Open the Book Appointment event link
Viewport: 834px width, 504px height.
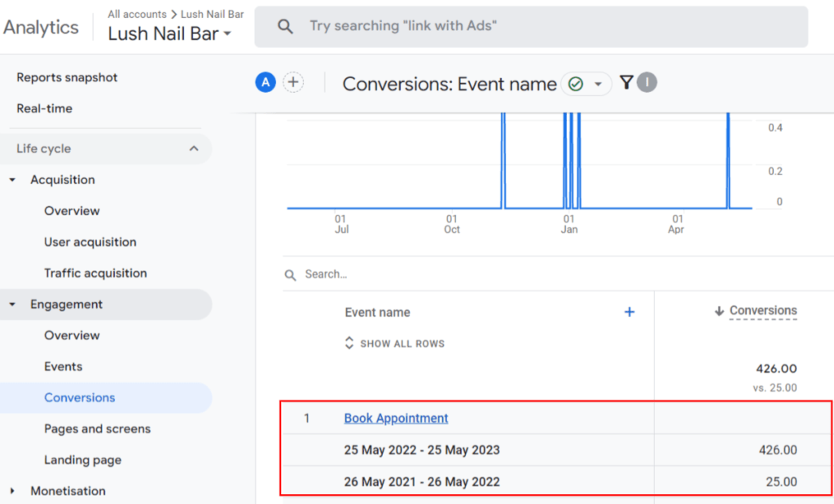click(x=396, y=419)
